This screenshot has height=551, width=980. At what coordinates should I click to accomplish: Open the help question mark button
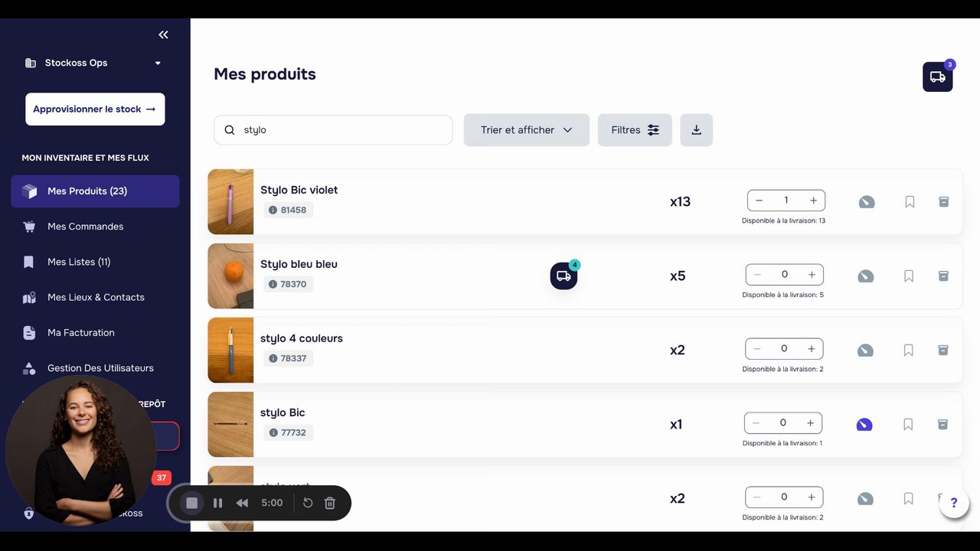click(x=954, y=503)
